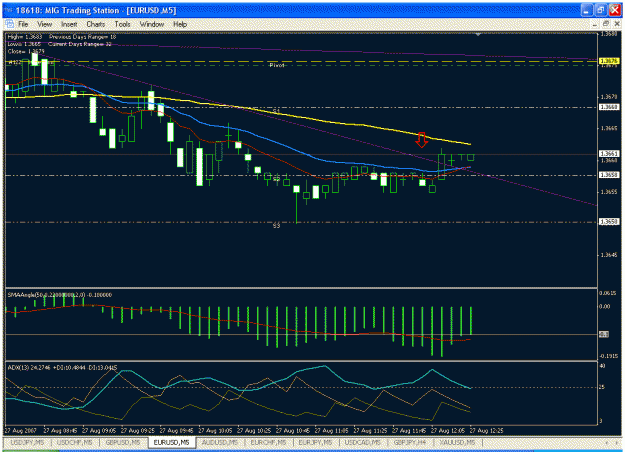The width and height of the screenshot is (625, 452).
Task: Open the Help menu
Action: pos(180,24)
